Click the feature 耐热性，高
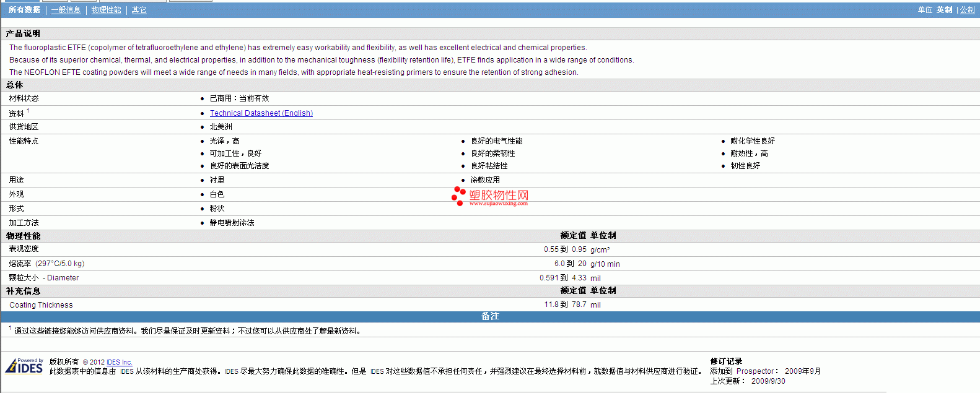This screenshot has height=393, width=980. (x=748, y=153)
